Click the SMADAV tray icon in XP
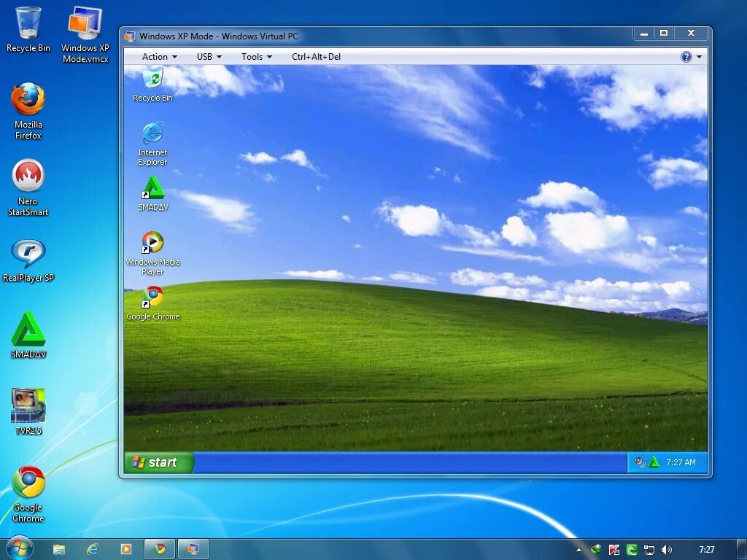 (x=654, y=462)
